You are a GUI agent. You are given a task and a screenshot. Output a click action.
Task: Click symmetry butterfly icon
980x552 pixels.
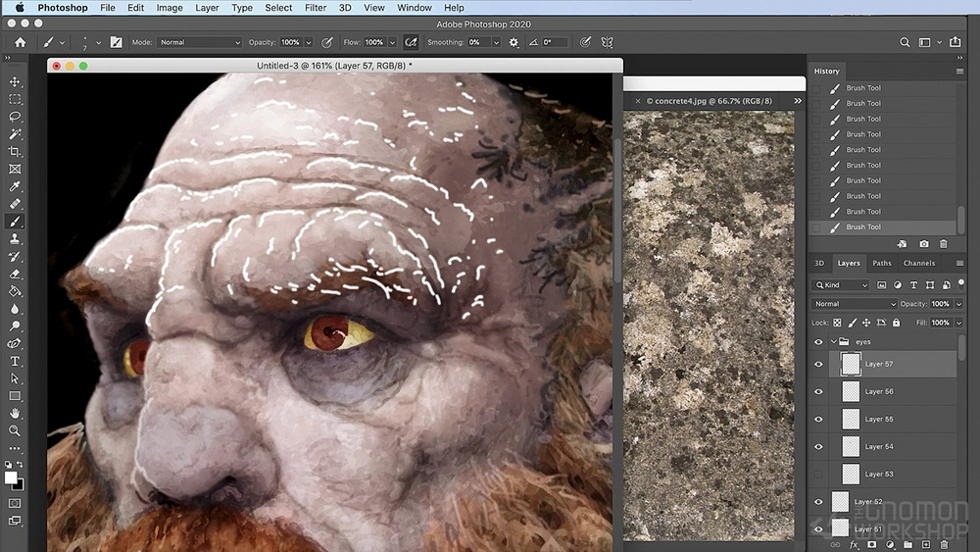(x=607, y=42)
